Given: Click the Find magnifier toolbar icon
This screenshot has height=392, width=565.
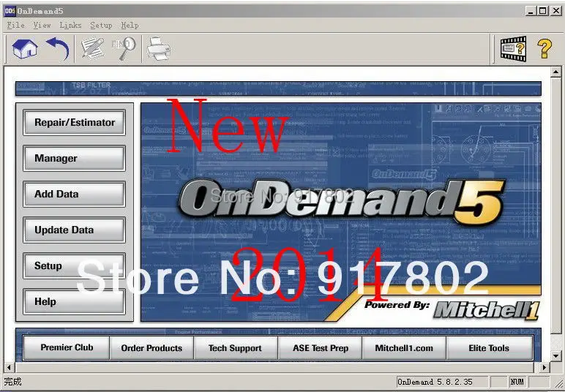Looking at the screenshot, I should [124, 48].
